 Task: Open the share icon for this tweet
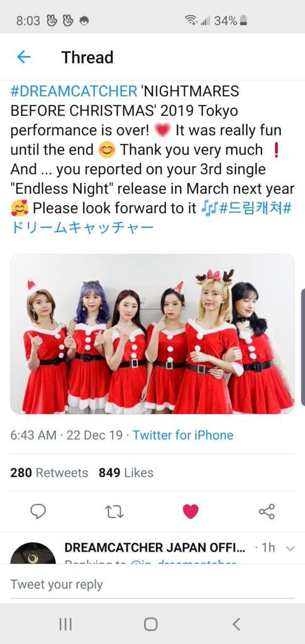267,511
